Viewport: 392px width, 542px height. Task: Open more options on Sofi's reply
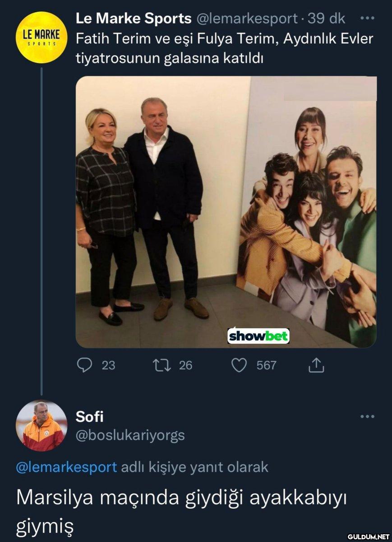pos(368,416)
